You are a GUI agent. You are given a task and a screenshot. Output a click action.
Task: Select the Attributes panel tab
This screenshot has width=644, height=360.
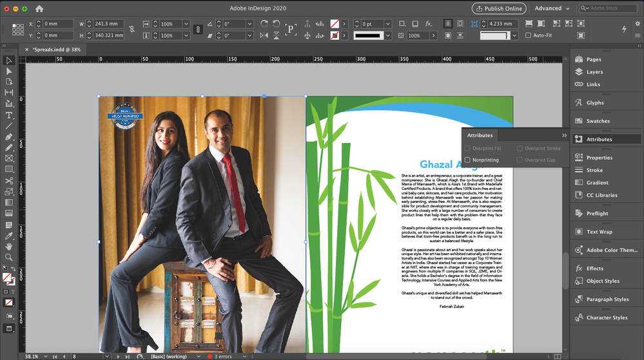point(480,135)
